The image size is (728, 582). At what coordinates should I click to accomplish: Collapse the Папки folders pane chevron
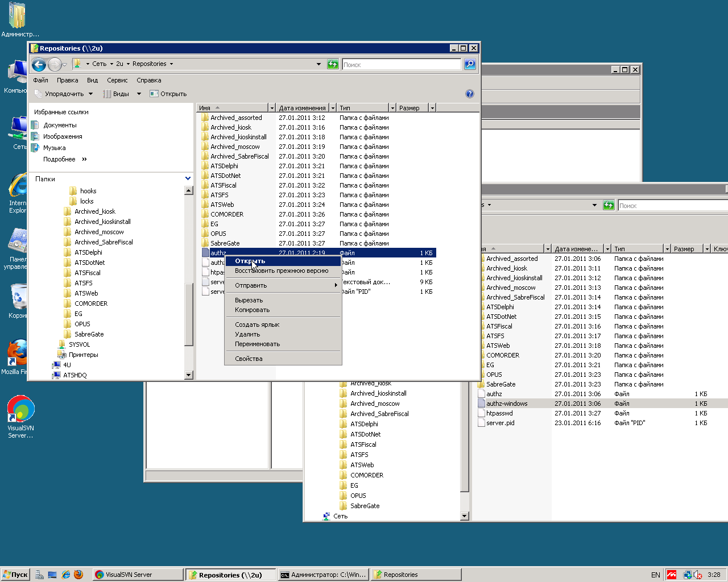[188, 178]
